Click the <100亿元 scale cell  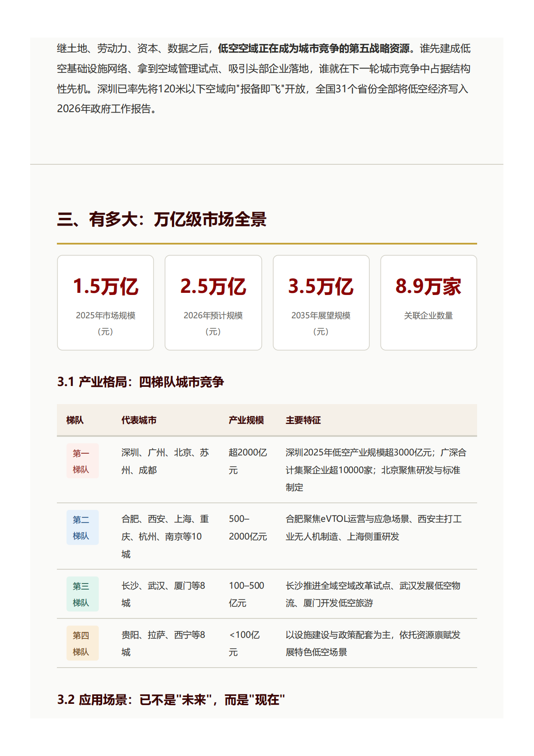click(x=244, y=643)
